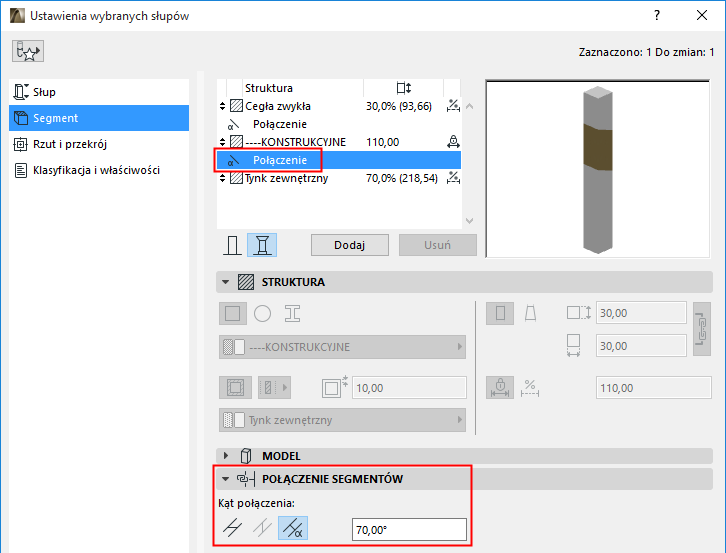Viewport: 726px width, 553px height.
Task: Select the tapered segment profile icon
Action: pos(530,314)
